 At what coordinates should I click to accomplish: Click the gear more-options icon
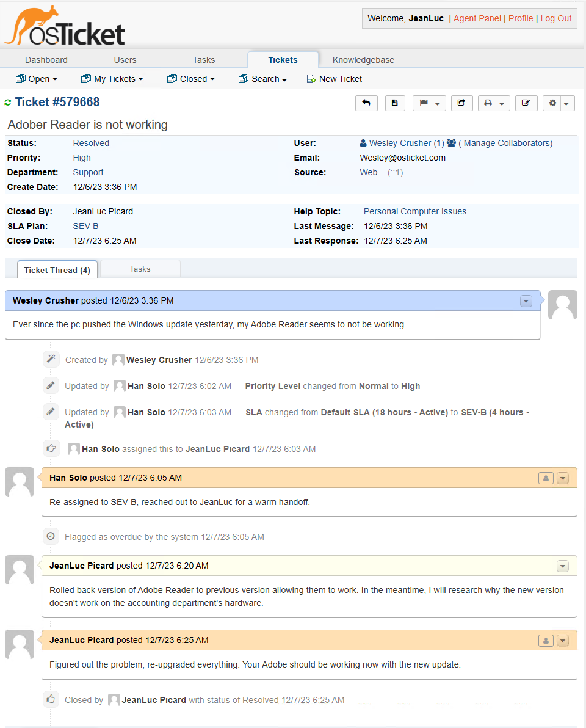(x=552, y=103)
